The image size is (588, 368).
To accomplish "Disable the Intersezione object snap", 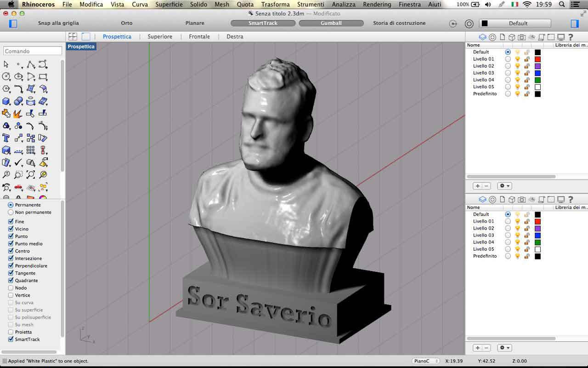I will 11,259.
